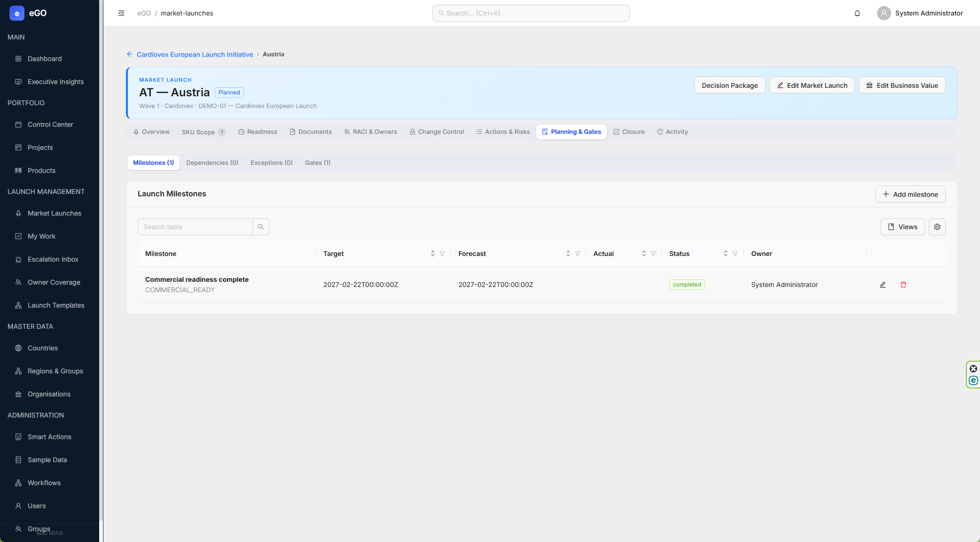
Task: Focus the global Search field
Action: click(531, 13)
